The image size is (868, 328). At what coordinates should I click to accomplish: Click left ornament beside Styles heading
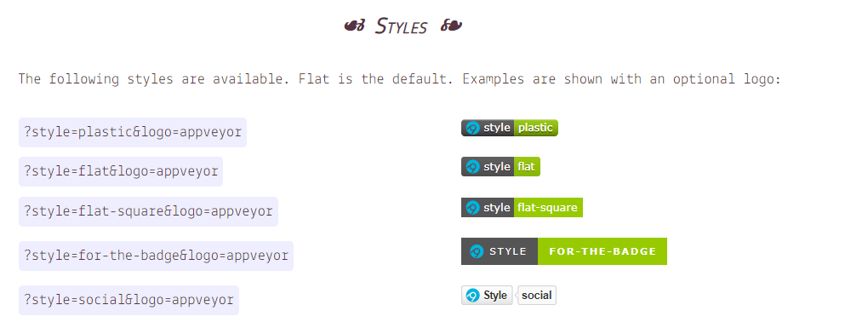point(354,26)
